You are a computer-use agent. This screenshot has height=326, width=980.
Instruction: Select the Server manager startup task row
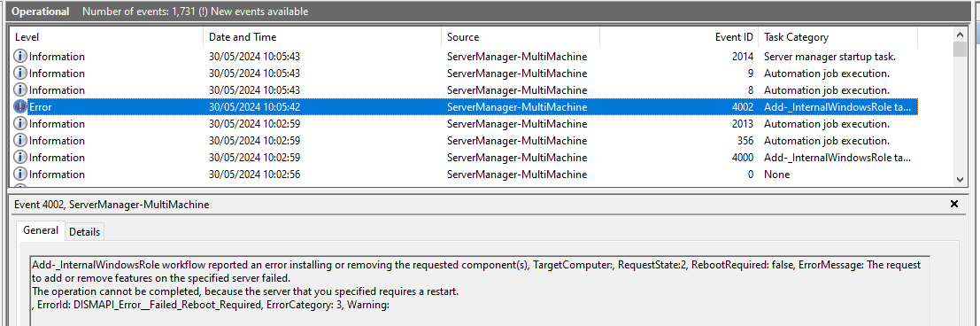pos(465,57)
